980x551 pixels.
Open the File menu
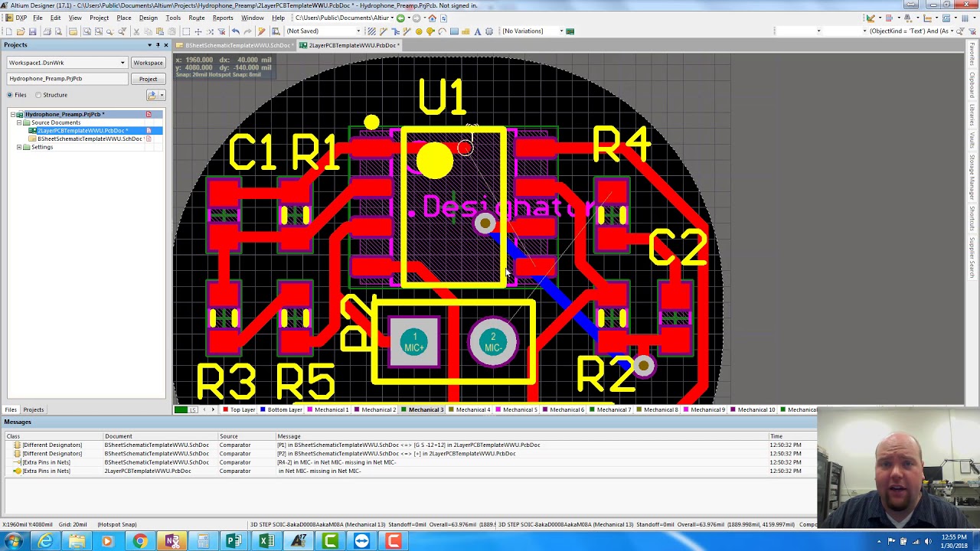pyautogui.click(x=38, y=18)
